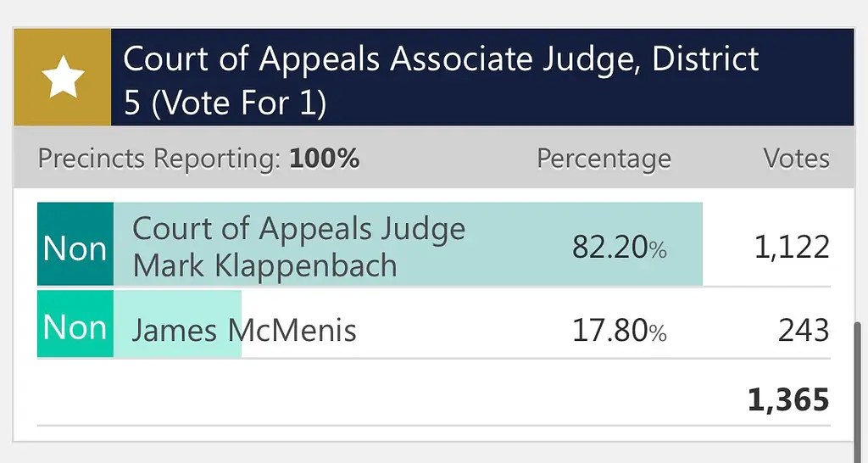Image resolution: width=868 pixels, height=463 pixels.
Task: Click the candidate name James McMenis
Action: pos(244,331)
